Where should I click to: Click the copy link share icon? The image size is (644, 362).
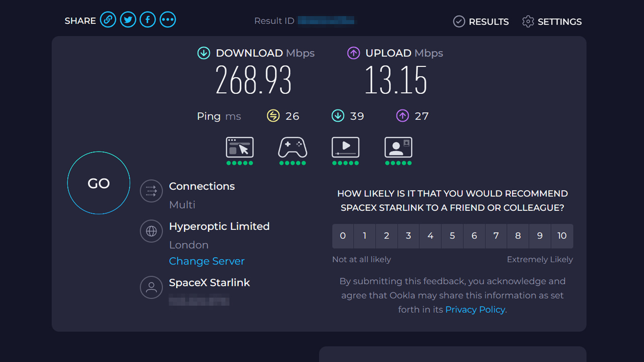(x=108, y=20)
